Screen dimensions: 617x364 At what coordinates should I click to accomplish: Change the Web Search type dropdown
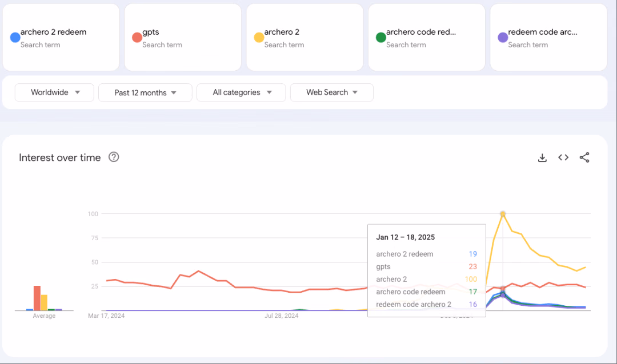332,92
